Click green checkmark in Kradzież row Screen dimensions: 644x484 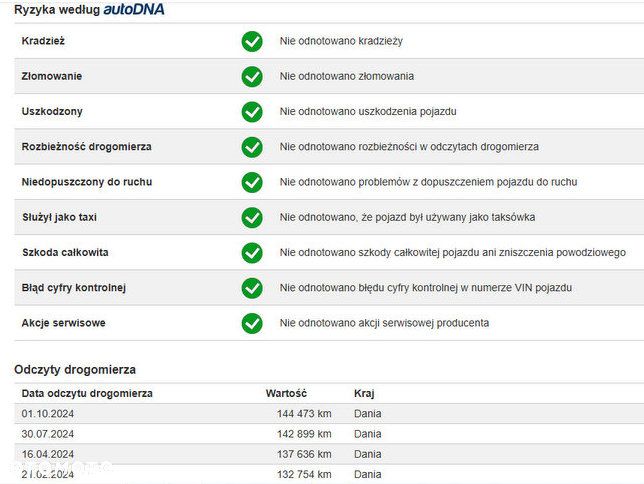tap(252, 41)
